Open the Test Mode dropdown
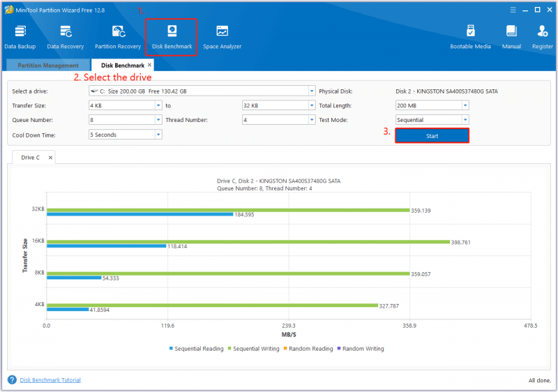The height and width of the screenshot is (392, 558). (465, 120)
